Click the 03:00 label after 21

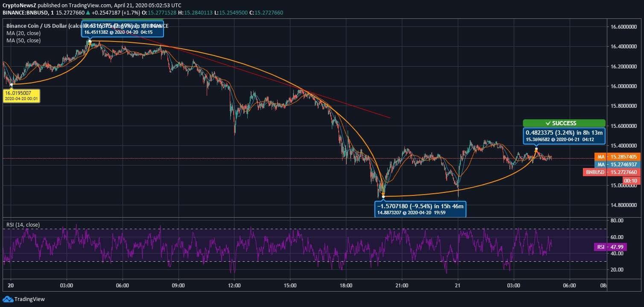[513, 286]
